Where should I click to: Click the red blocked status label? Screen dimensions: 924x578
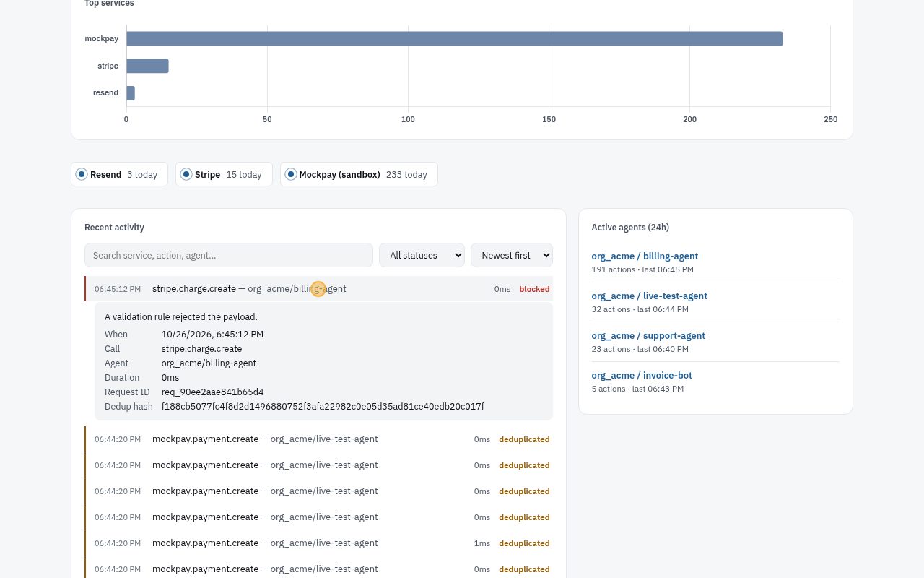(x=534, y=289)
